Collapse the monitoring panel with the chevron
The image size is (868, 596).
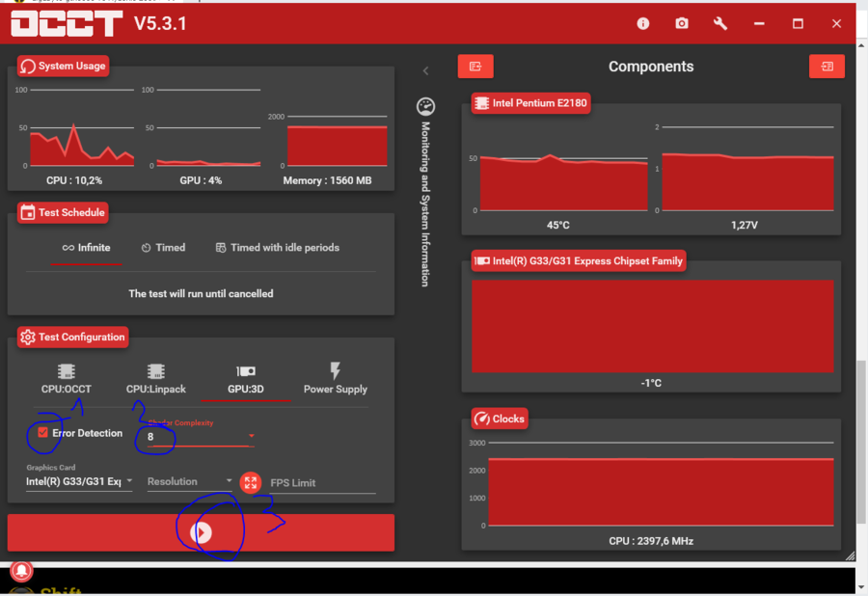click(x=425, y=70)
